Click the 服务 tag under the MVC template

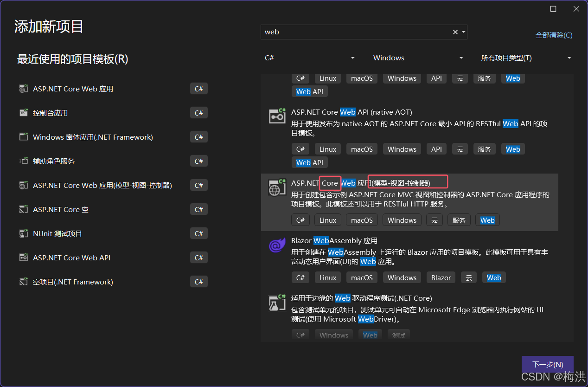[459, 220]
